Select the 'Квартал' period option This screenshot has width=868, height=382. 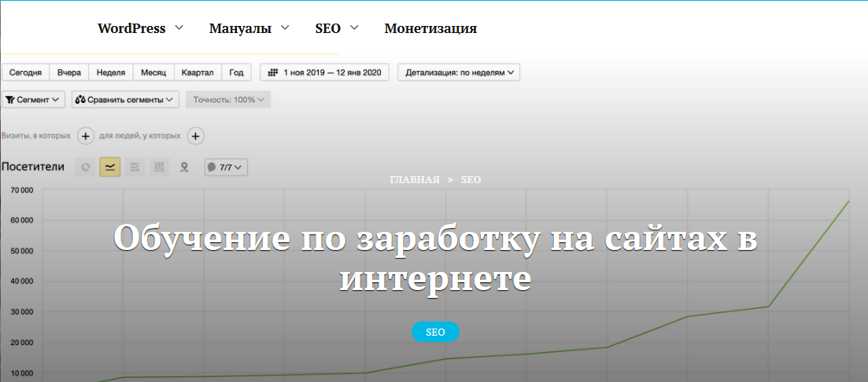[197, 72]
